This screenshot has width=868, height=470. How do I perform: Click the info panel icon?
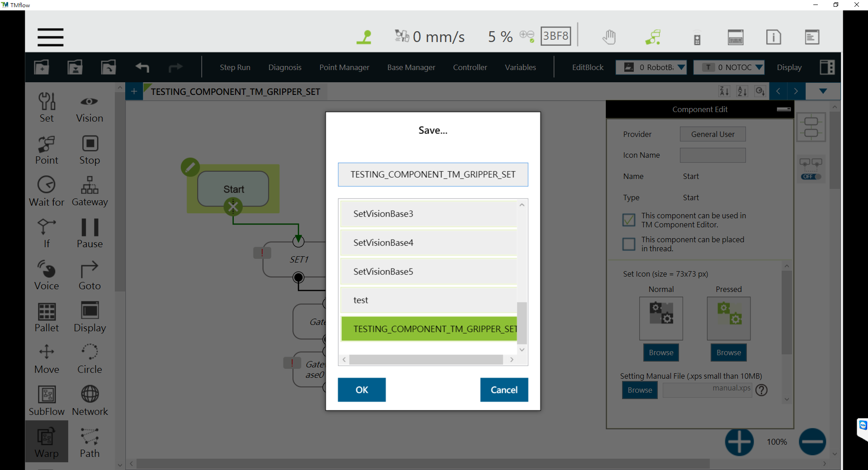(774, 37)
